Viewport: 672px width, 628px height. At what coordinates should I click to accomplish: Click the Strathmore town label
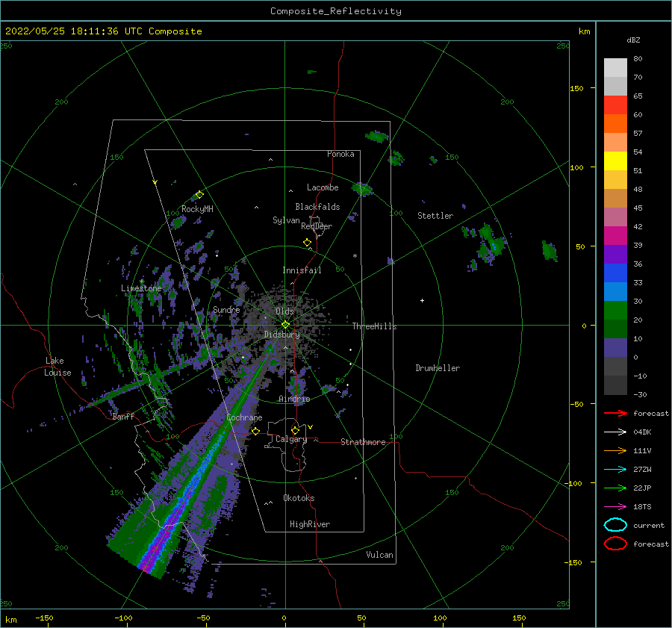363,442
